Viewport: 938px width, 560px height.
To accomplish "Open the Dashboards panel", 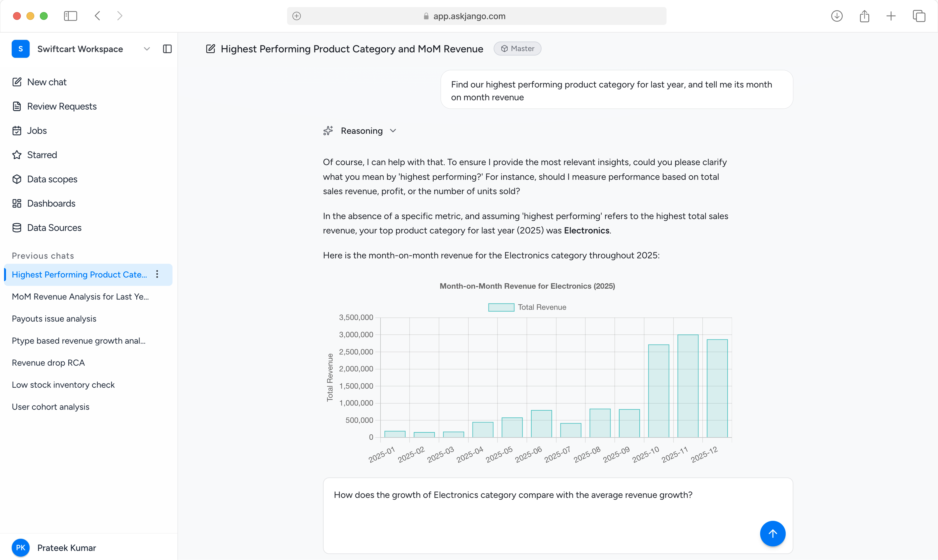I will [51, 203].
